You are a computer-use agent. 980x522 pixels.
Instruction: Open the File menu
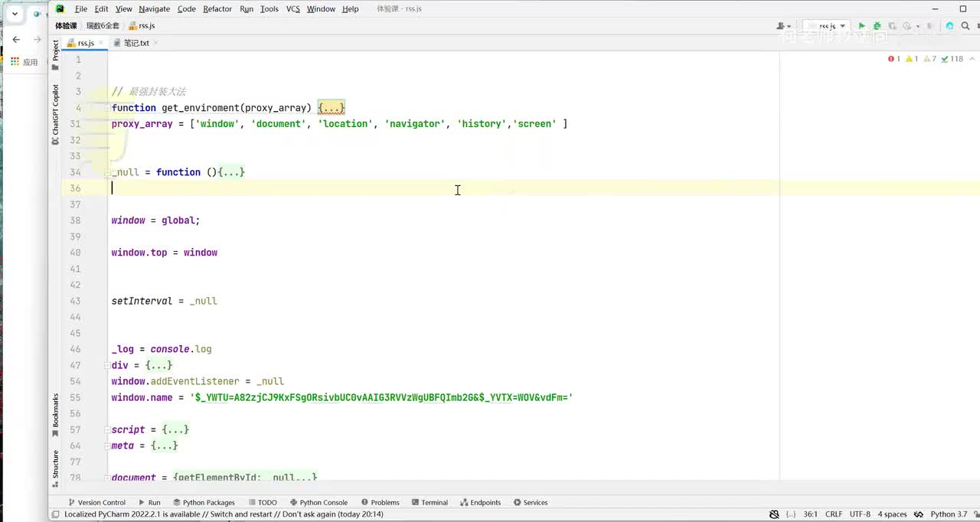[81, 9]
